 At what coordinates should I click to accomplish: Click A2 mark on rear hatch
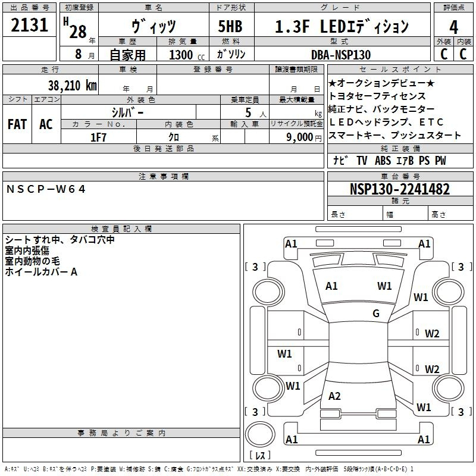(334, 396)
